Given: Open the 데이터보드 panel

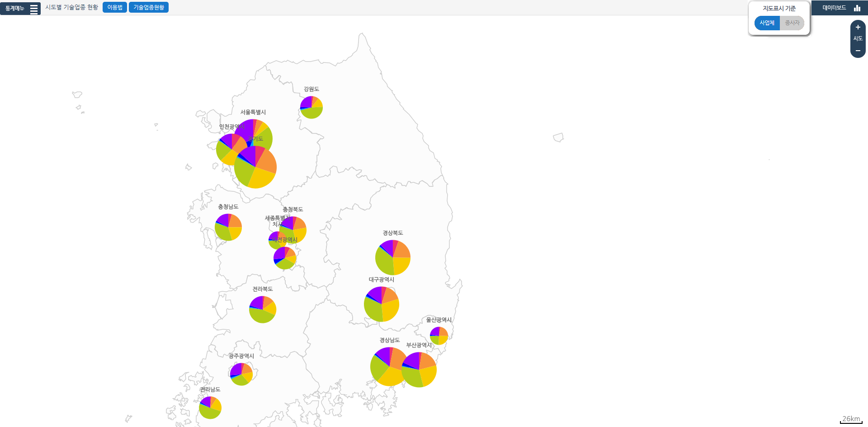Looking at the screenshot, I should [834, 8].
